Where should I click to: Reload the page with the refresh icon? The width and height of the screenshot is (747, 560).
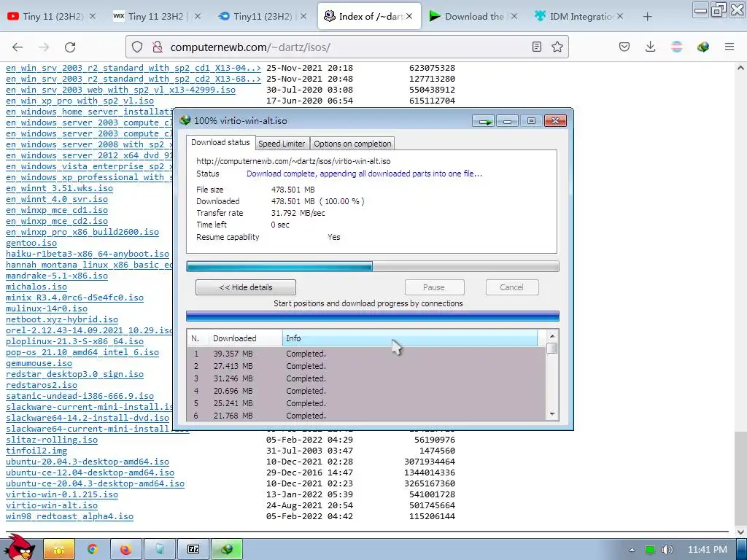click(x=71, y=47)
